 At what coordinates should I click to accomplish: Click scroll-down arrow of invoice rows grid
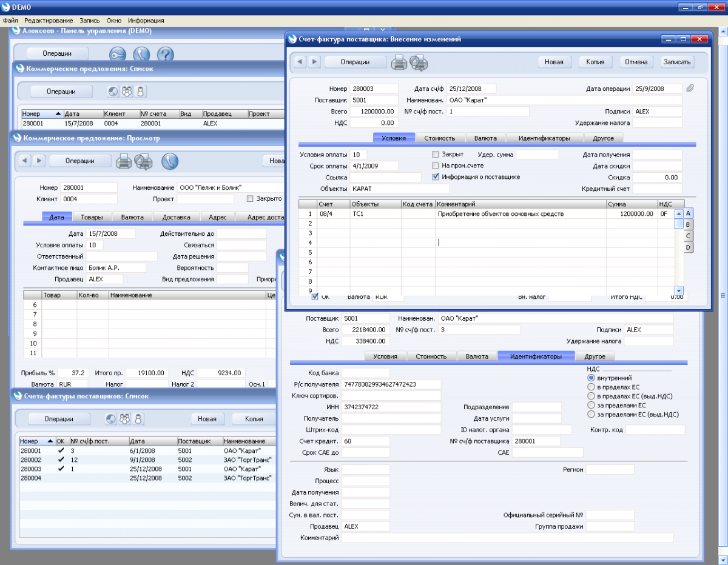coord(679,290)
